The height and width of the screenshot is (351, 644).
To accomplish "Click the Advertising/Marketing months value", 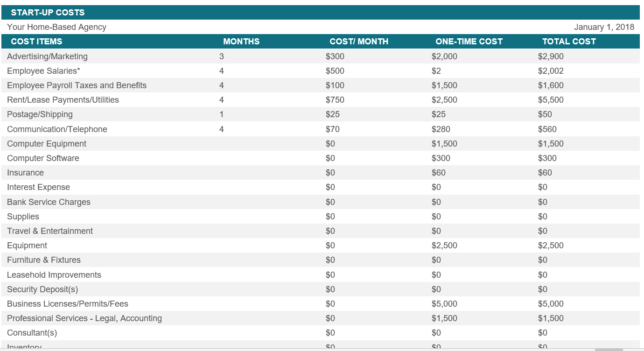I will coord(222,56).
